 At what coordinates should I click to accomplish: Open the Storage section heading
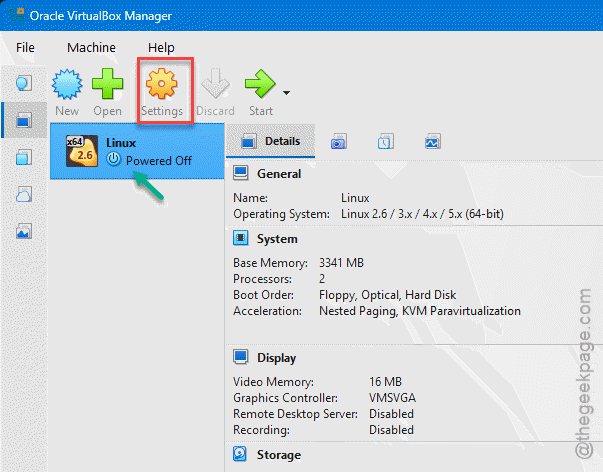pyautogui.click(x=279, y=455)
